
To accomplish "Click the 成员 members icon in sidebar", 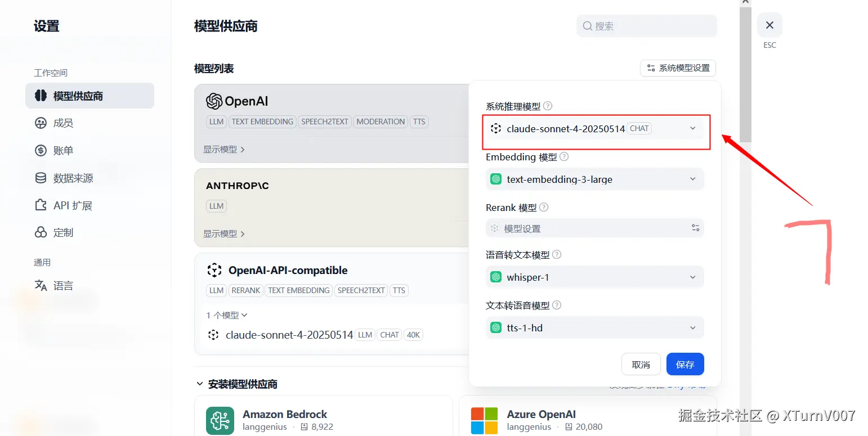I will pos(41,123).
